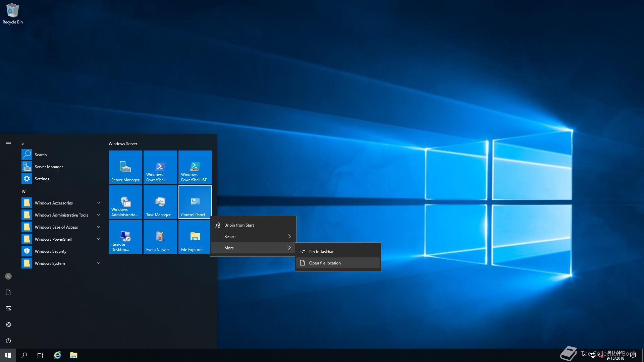Open the File Explorer tile
This screenshot has width=644, height=362.
[195, 237]
